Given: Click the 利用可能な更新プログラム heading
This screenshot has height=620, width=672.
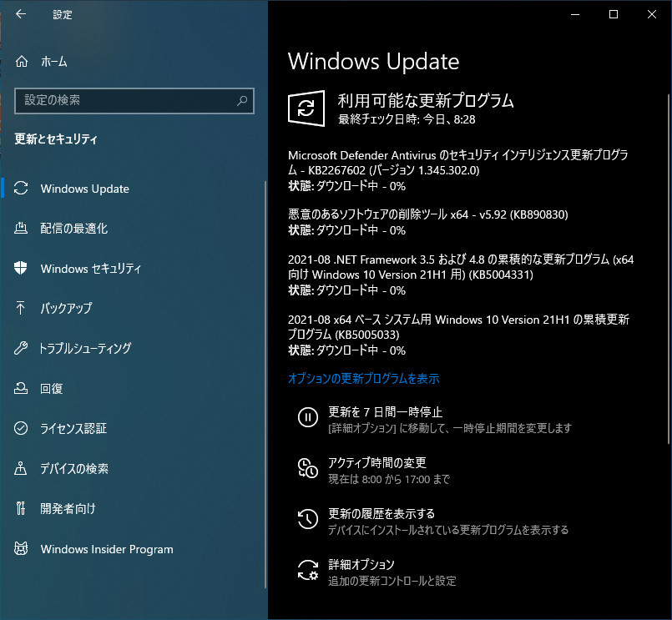Looking at the screenshot, I should point(426,100).
